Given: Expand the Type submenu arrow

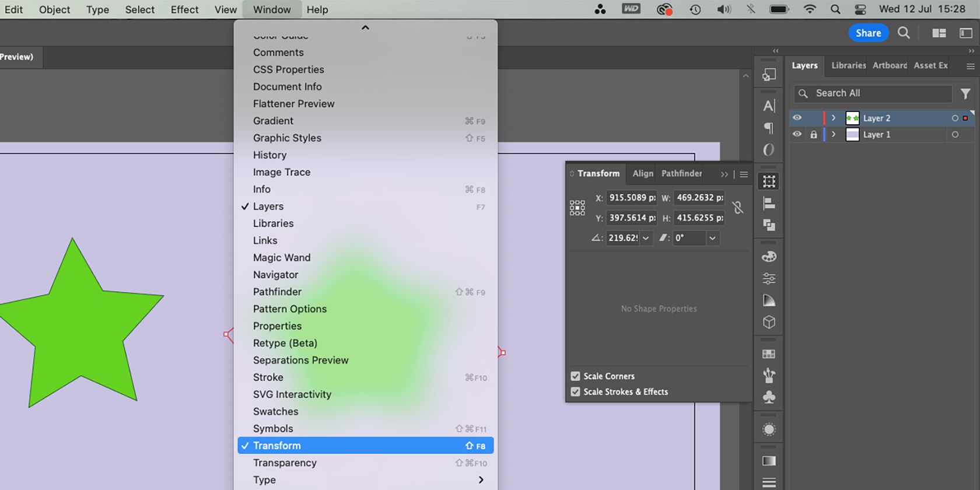Looking at the screenshot, I should coord(481,480).
